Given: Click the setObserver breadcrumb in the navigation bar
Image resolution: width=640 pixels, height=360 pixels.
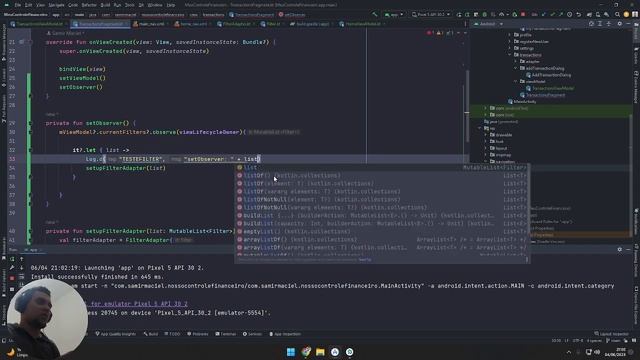Looking at the screenshot, I should 292,15.
